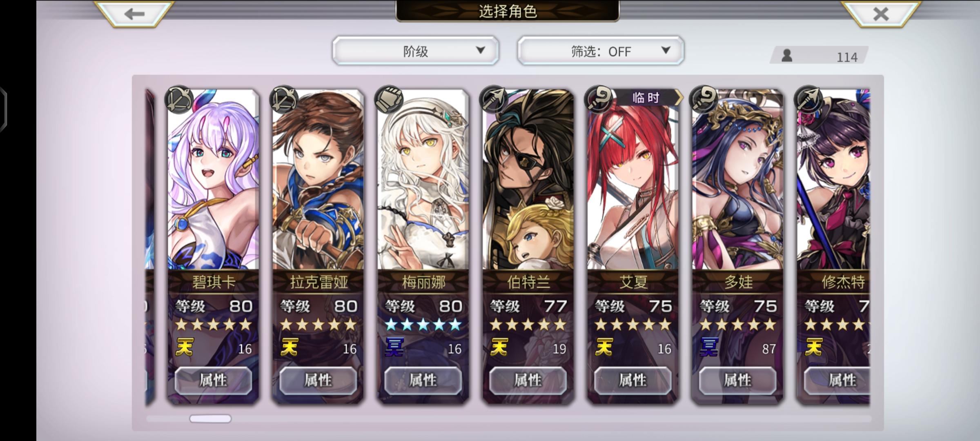The height and width of the screenshot is (441, 980).
Task: Close the character selection screen
Action: pos(881,14)
